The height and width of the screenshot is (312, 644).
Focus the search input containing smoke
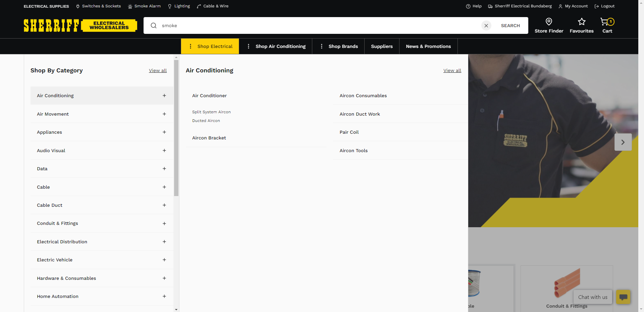click(319, 26)
